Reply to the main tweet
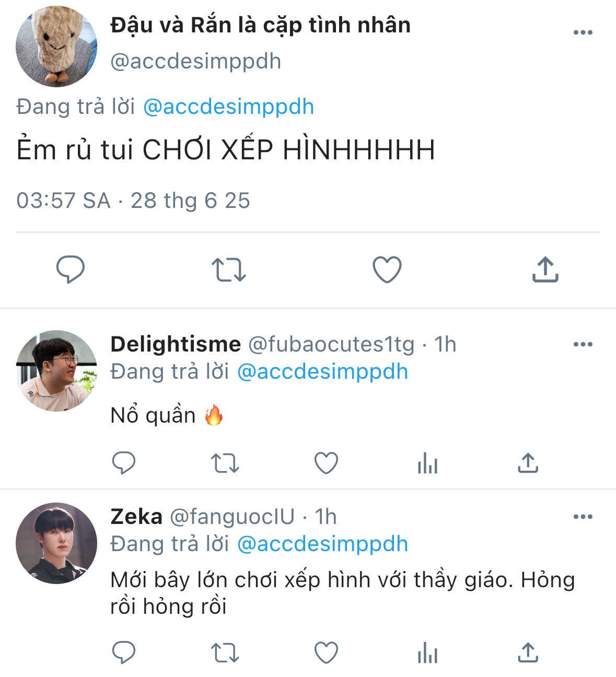 (x=70, y=270)
